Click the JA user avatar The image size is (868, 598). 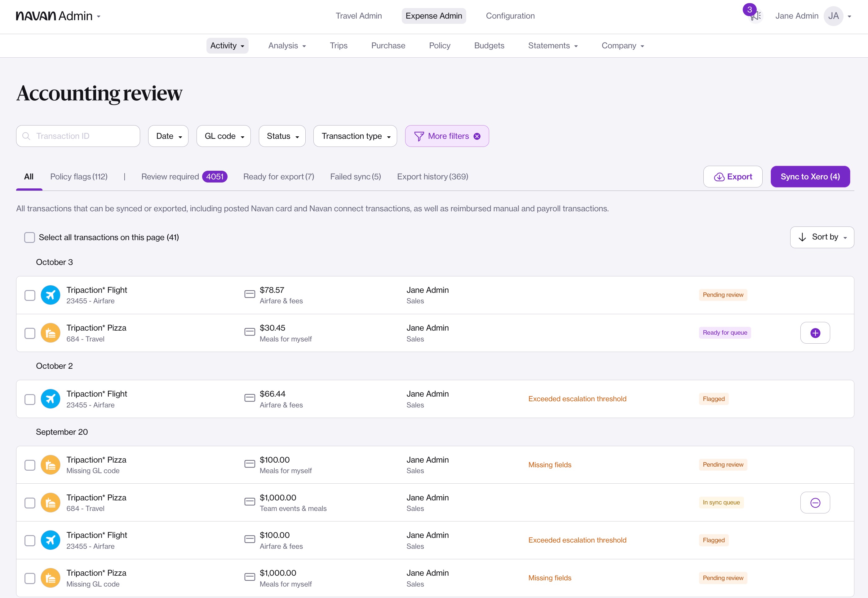pos(833,16)
